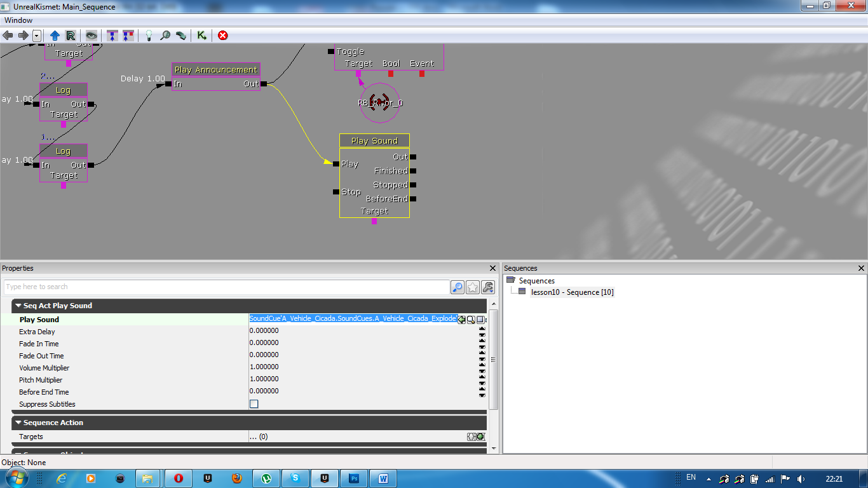Viewport: 868px width, 488px height.
Task: Click the Play Sound SoundCue value field
Action: [353, 318]
